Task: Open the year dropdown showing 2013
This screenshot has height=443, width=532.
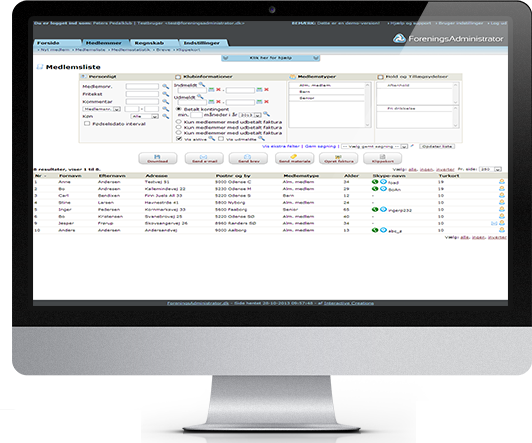Action: point(250,115)
